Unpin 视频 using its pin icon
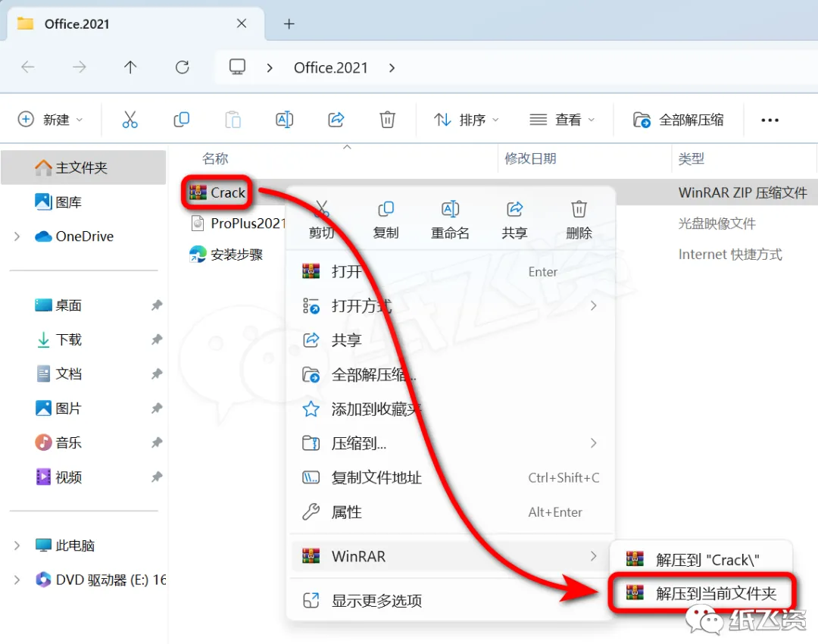The image size is (818, 644). pyautogui.click(x=157, y=477)
